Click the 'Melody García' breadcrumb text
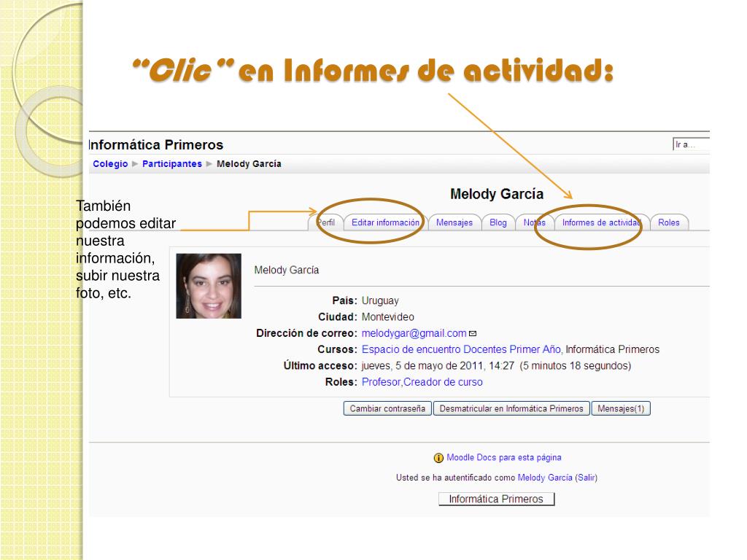Screen dimensions: 747x560 (x=249, y=164)
